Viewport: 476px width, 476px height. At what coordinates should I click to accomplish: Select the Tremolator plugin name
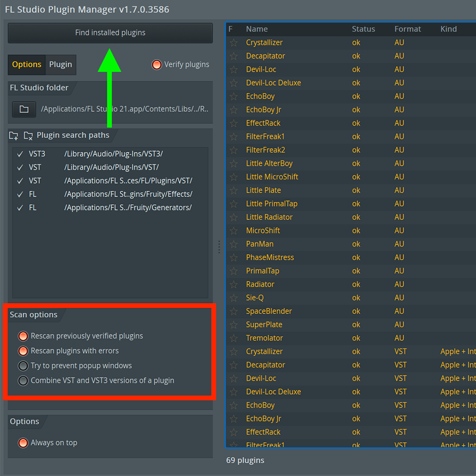pos(264,338)
